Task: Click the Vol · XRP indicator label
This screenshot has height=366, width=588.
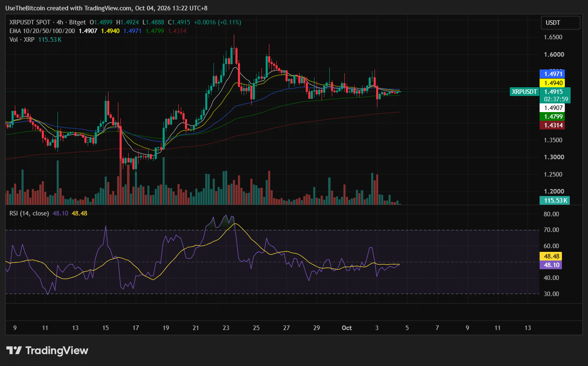Action: pos(22,40)
